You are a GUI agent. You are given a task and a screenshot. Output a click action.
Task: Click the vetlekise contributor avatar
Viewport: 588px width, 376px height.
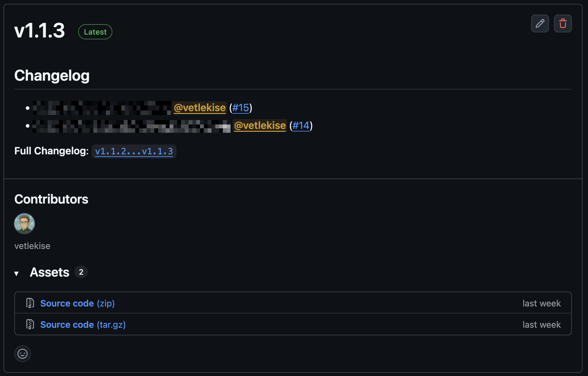click(24, 224)
